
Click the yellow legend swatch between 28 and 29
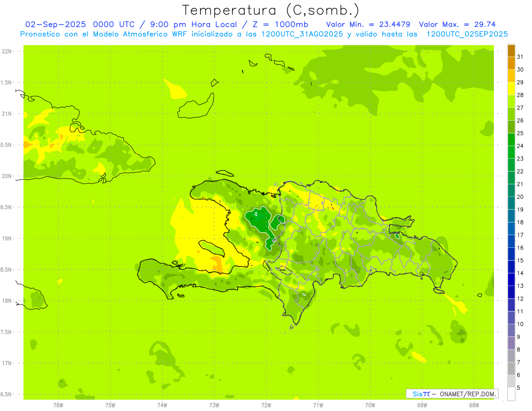(511, 89)
